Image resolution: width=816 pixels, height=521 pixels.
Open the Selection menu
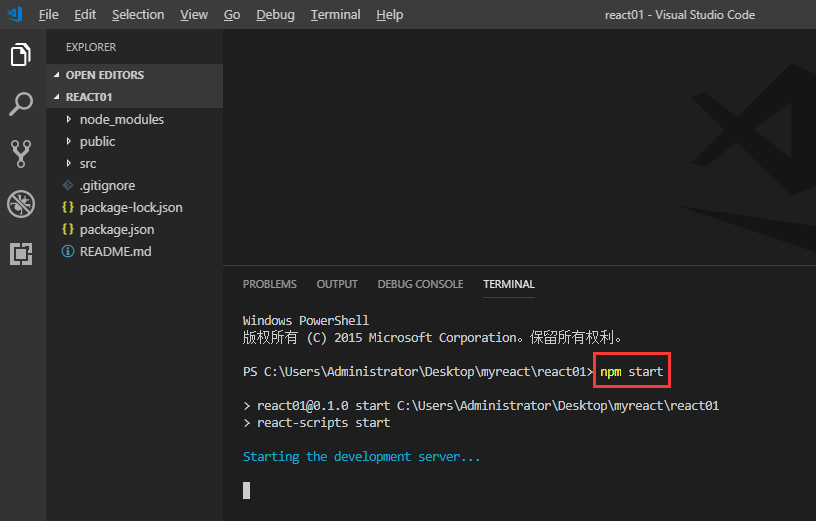coord(138,15)
